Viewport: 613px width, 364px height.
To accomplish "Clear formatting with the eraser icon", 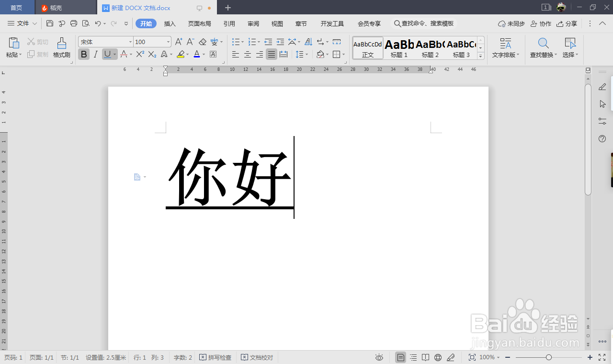I will tap(203, 42).
